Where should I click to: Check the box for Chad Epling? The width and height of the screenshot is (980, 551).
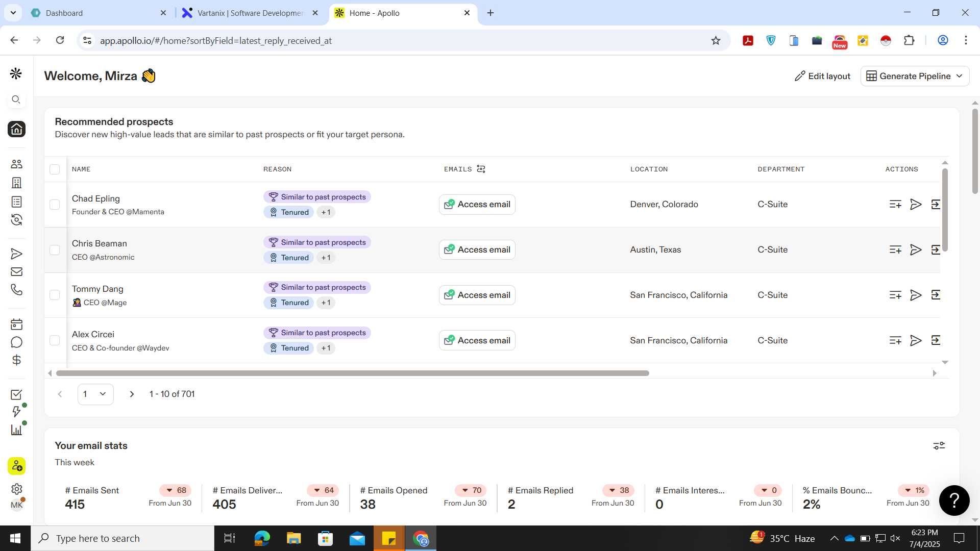click(55, 205)
